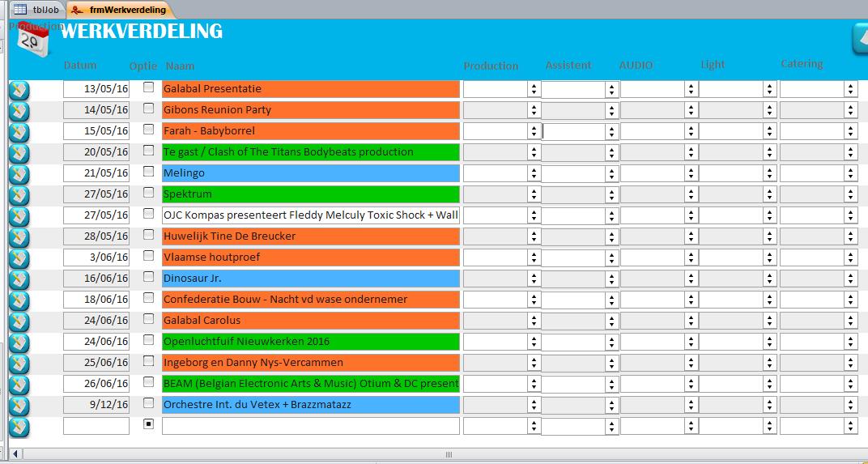Click the edit icon for Orchestre Int. du Vetex row
This screenshot has width=868, height=464.
19,406
